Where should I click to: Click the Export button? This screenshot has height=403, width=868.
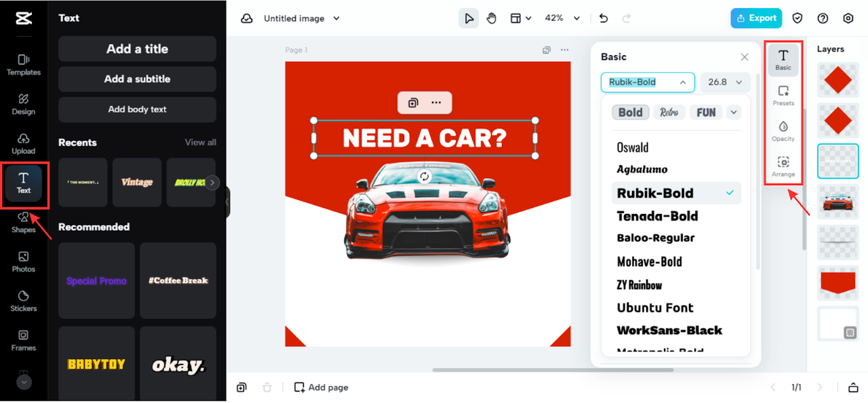[756, 18]
